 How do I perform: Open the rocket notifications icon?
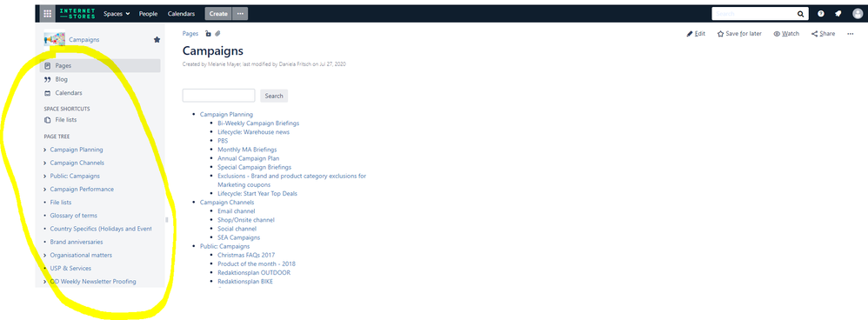click(x=838, y=14)
